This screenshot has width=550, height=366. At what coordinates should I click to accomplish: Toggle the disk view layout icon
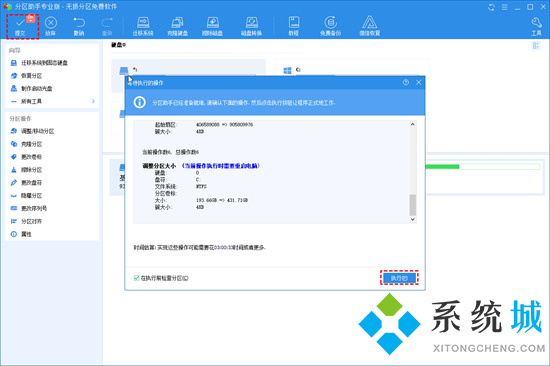pyautogui.click(x=536, y=46)
